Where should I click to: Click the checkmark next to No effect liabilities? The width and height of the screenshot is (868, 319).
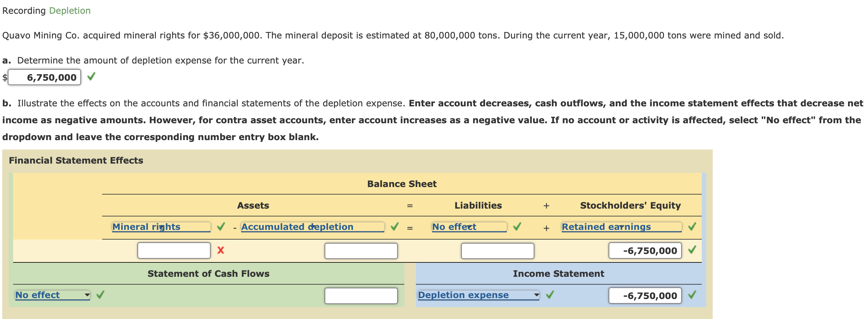coord(516,227)
